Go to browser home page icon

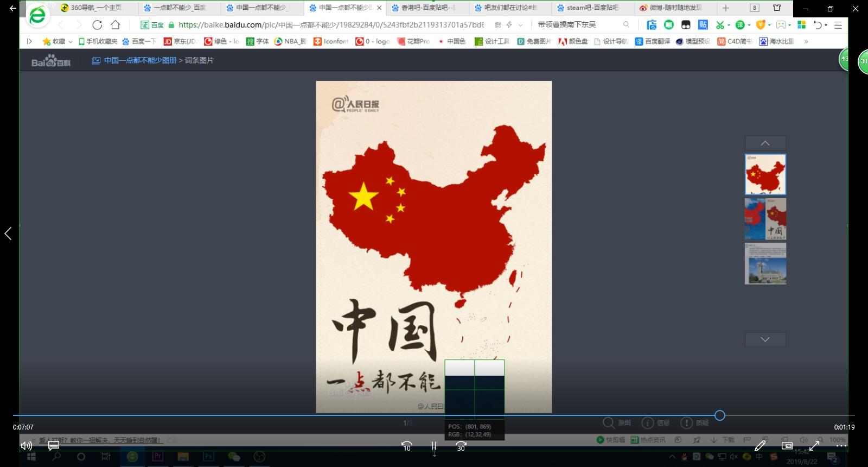tap(116, 25)
